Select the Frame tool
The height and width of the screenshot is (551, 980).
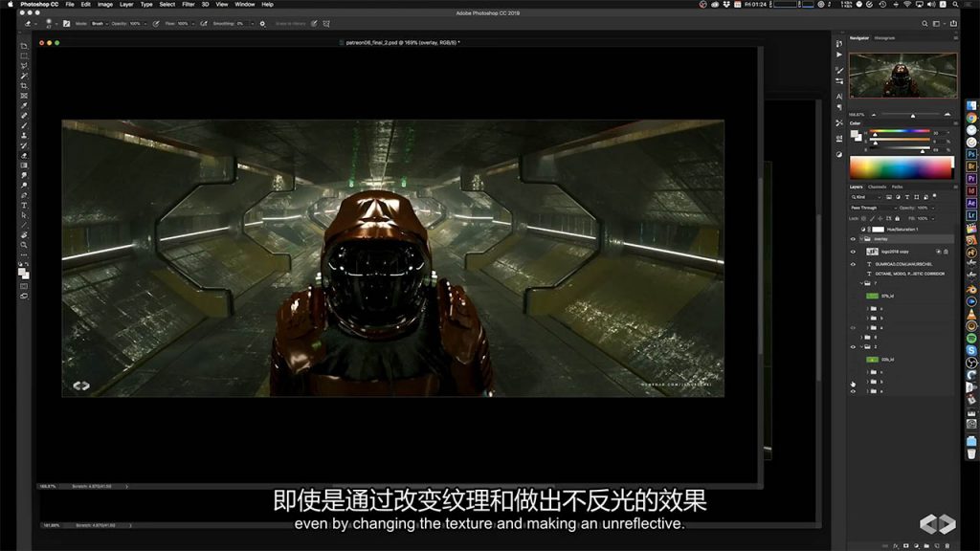click(24, 97)
